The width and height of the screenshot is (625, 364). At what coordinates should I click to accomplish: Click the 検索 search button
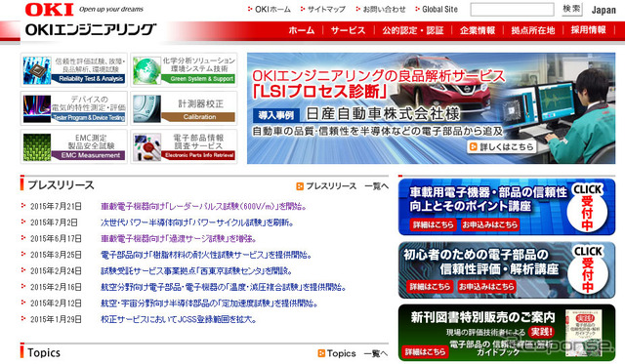pos(571,9)
